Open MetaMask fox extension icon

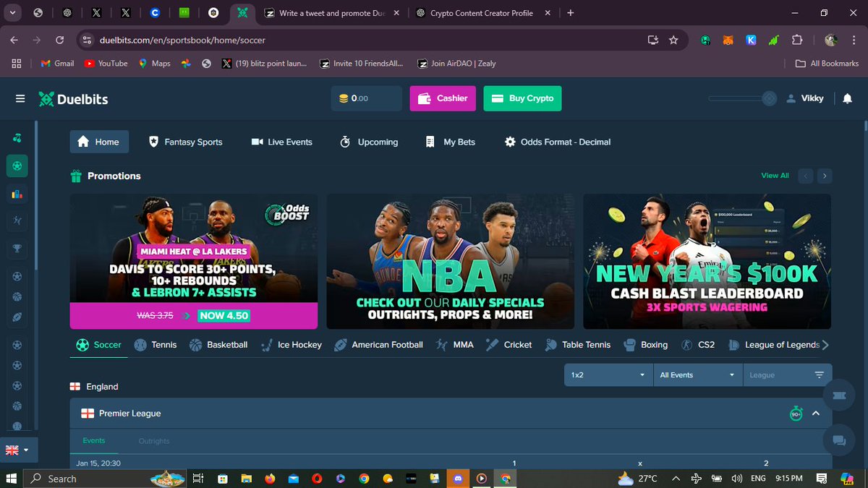pos(728,40)
